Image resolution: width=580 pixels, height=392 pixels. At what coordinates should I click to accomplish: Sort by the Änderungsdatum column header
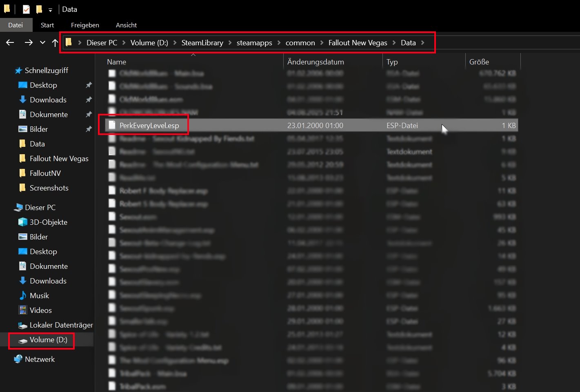[316, 62]
